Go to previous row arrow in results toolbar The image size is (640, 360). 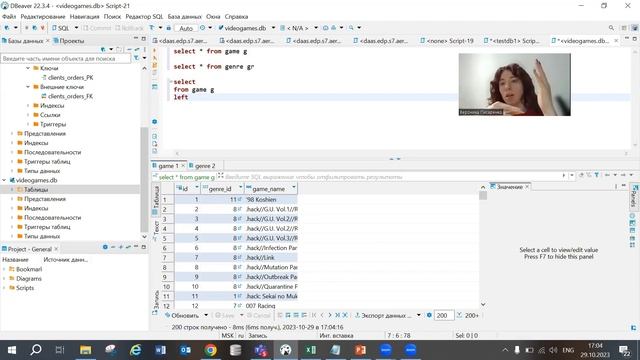(x=322, y=315)
